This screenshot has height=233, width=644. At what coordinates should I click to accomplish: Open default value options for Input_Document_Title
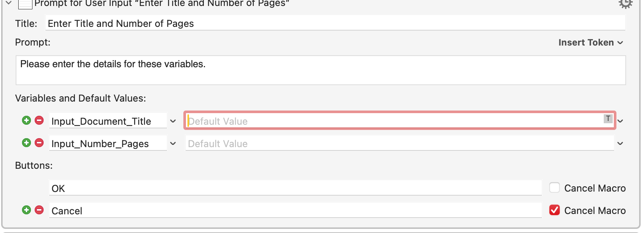point(620,121)
